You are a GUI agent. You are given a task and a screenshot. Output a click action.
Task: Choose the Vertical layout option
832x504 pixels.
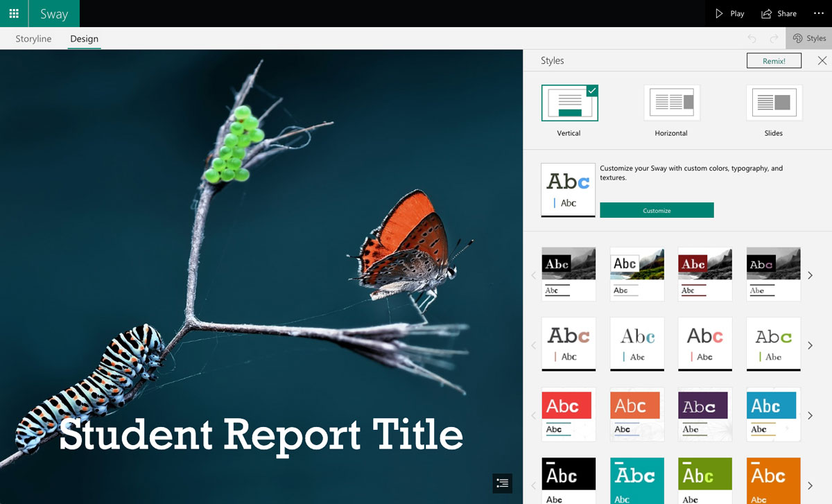pyautogui.click(x=569, y=111)
